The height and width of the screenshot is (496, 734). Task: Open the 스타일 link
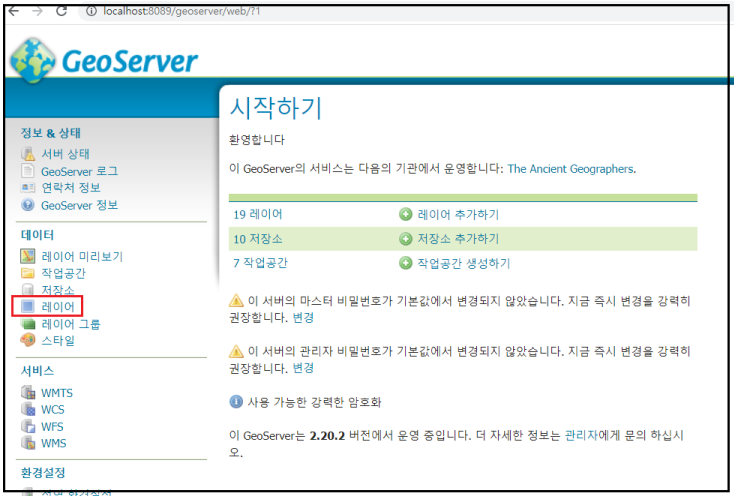[58, 341]
